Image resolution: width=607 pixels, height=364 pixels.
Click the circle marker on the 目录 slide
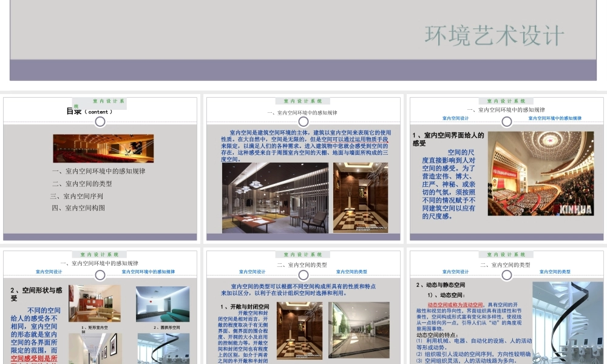tap(100, 122)
